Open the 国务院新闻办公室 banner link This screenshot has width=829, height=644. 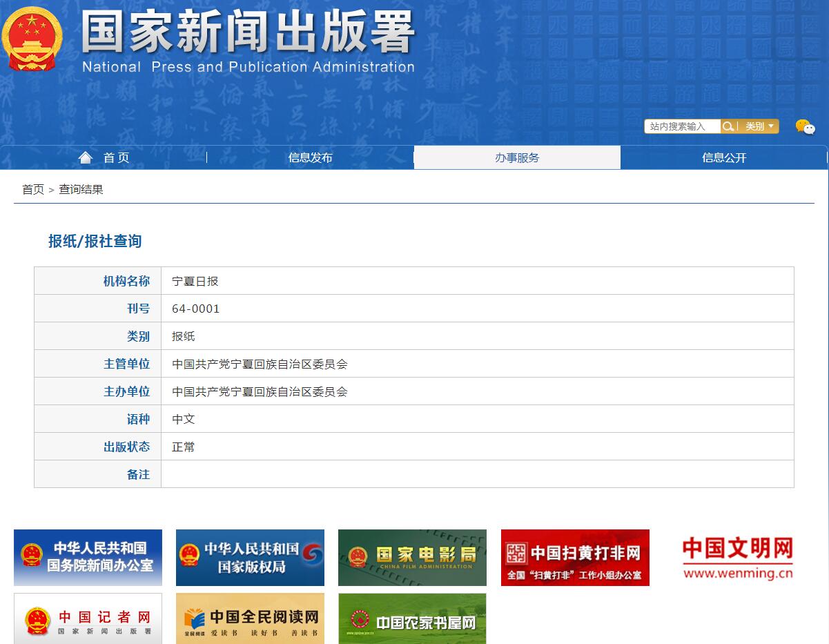pos(88,558)
